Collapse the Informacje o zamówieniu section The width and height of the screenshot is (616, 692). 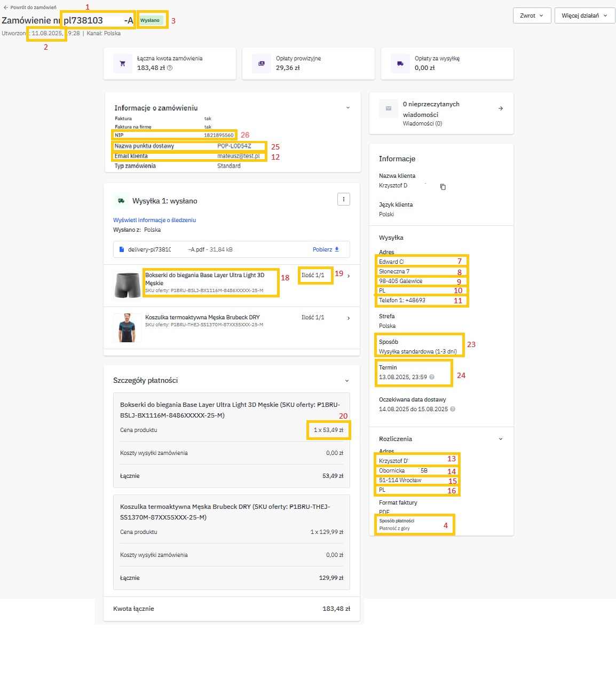point(348,108)
